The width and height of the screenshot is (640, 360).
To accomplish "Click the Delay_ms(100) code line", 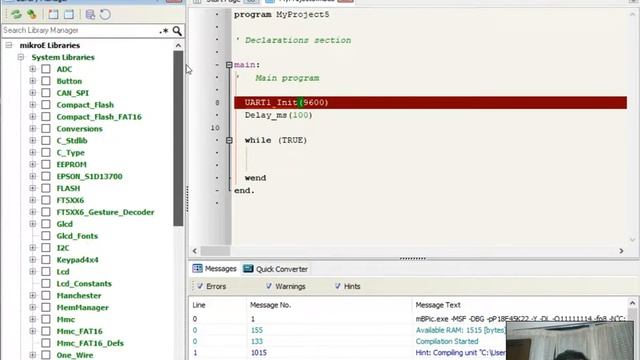I will coord(279,115).
